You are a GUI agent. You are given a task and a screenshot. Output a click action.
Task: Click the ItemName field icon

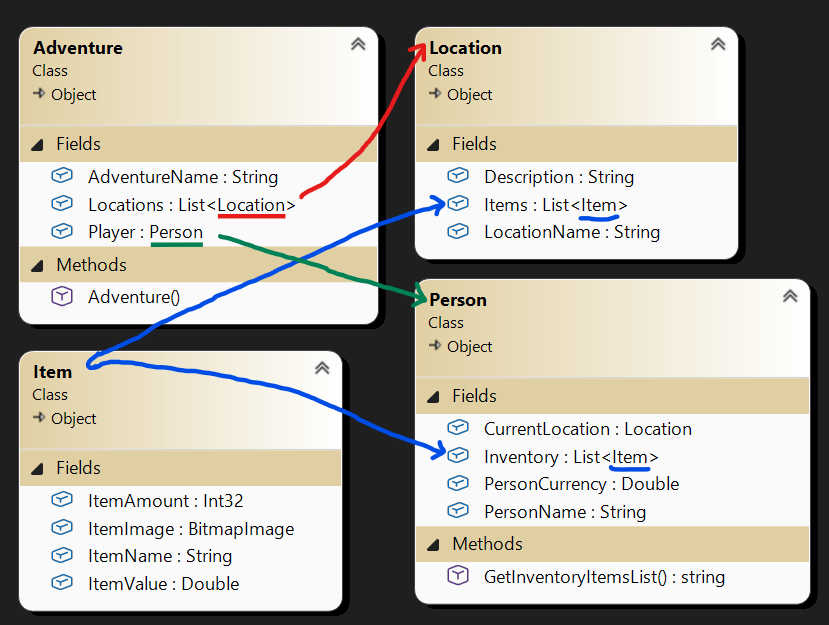click(62, 555)
